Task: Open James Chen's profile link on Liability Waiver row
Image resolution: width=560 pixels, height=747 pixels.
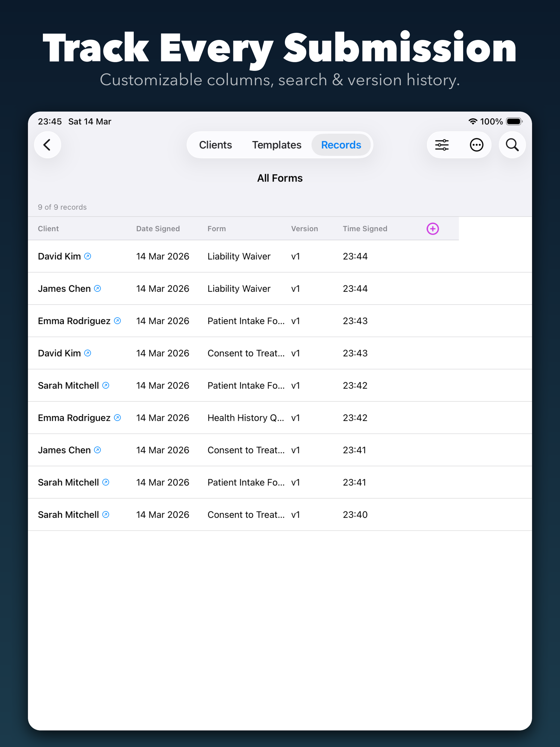Action: click(97, 288)
